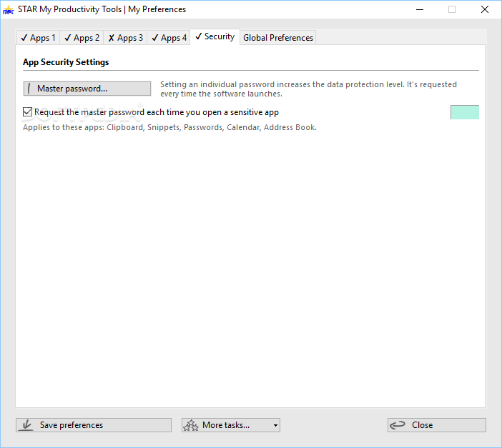
Task: Open the Apps 2 tab
Action: click(82, 38)
